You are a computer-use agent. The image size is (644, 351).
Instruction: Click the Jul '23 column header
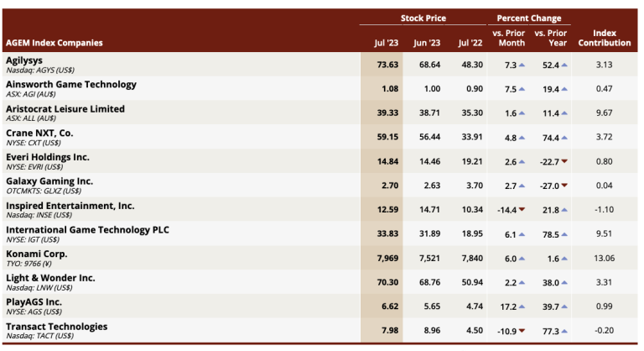pos(386,43)
